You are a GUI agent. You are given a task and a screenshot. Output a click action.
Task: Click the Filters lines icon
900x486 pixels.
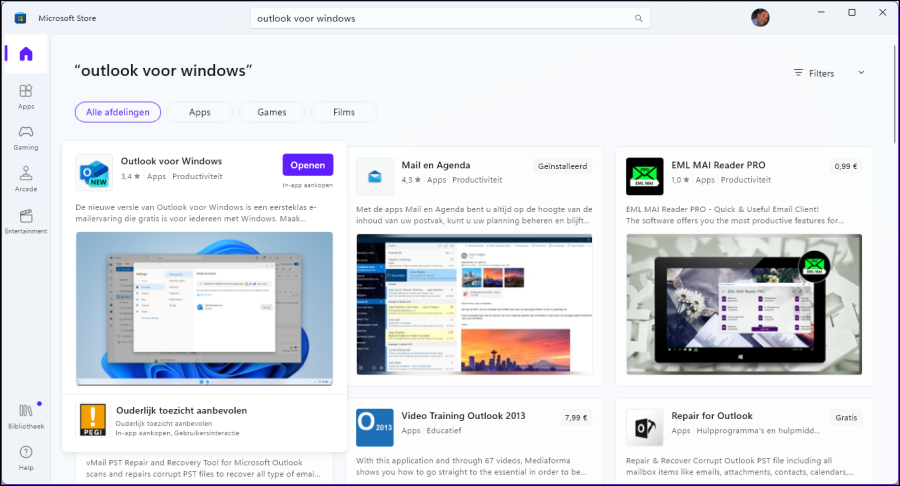798,73
